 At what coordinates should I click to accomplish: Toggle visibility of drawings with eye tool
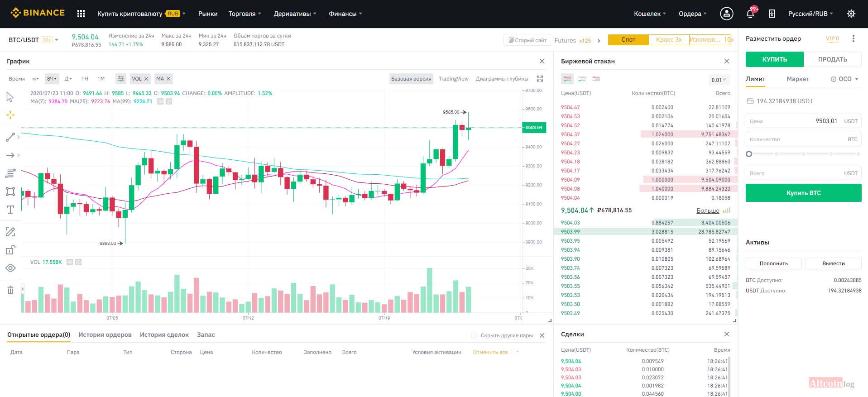[x=10, y=268]
